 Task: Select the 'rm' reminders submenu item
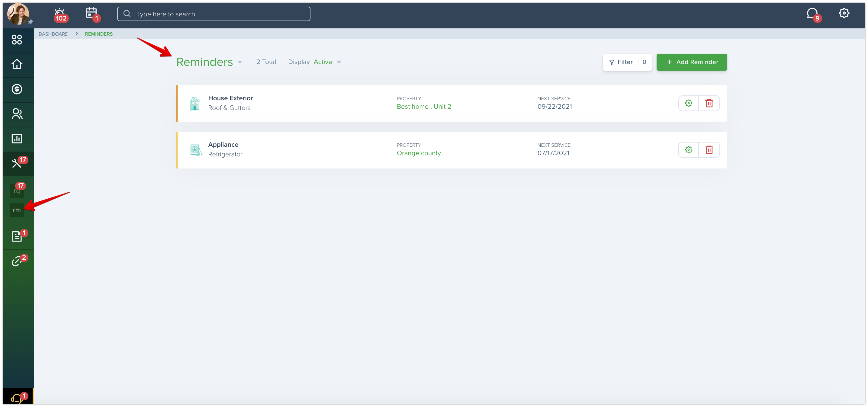pyautogui.click(x=17, y=210)
